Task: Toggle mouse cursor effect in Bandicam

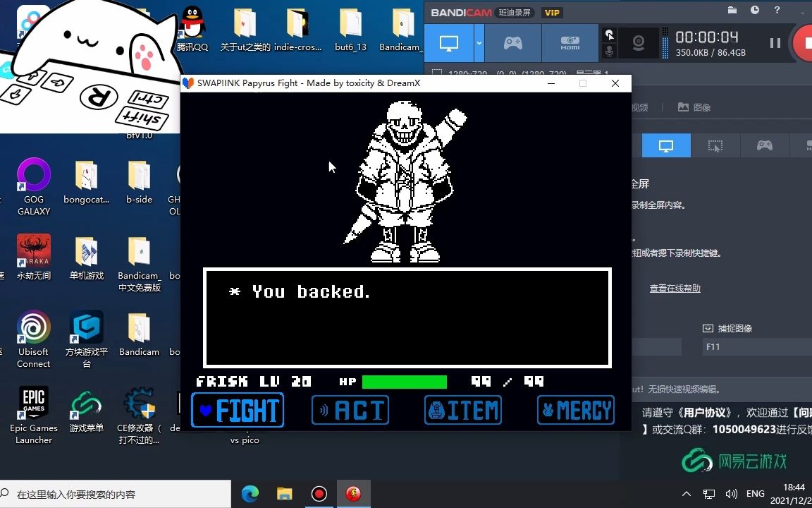Action: pos(610,35)
